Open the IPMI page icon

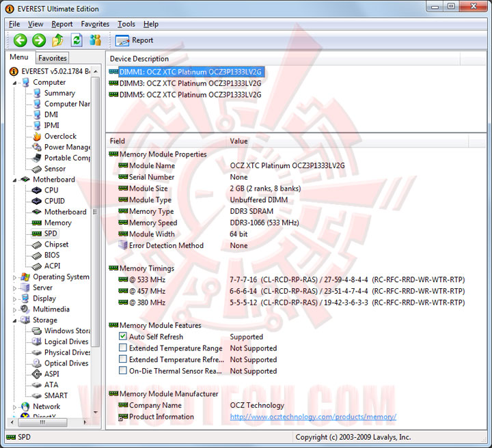(x=37, y=126)
